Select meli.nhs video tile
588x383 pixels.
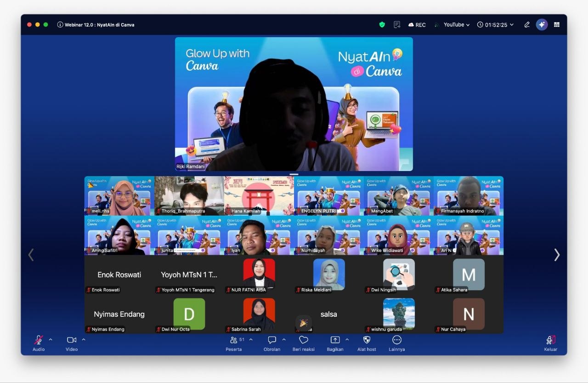(x=119, y=196)
